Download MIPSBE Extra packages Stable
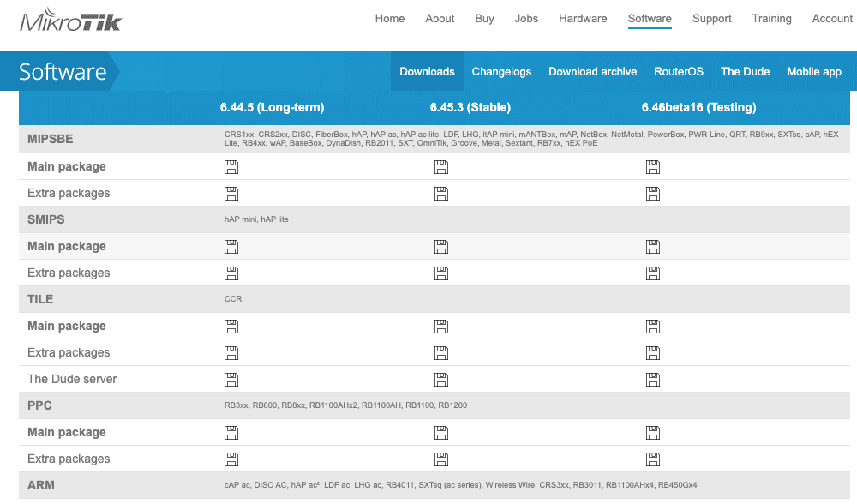 click(x=441, y=194)
